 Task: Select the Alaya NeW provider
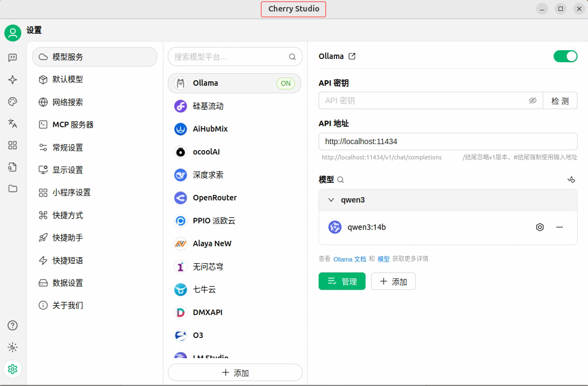tap(234, 244)
